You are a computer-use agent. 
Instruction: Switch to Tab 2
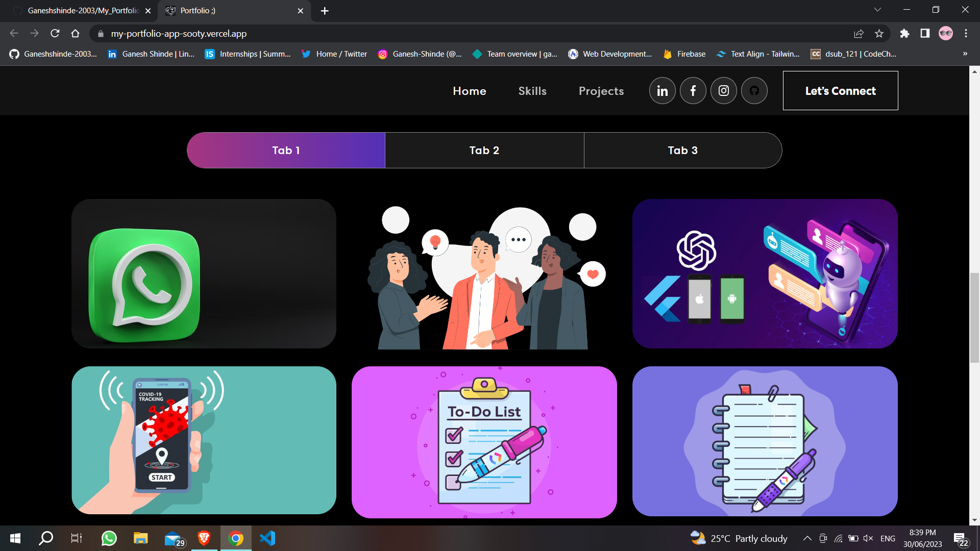coord(484,150)
